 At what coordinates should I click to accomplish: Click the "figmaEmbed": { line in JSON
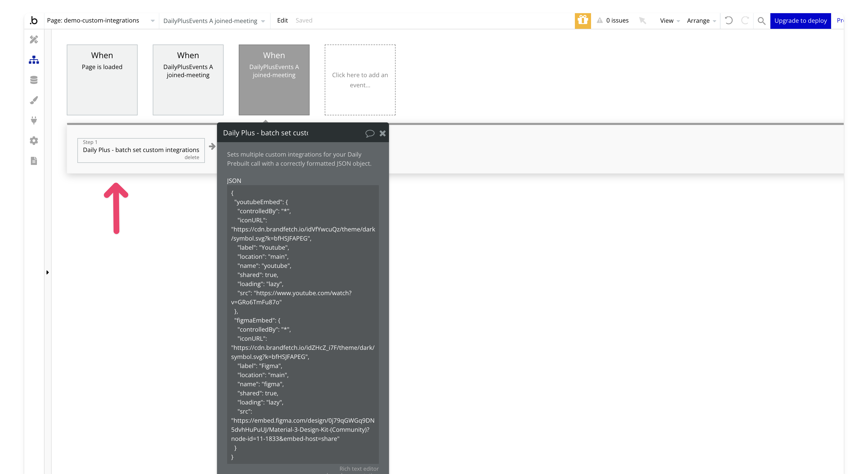[257, 320]
